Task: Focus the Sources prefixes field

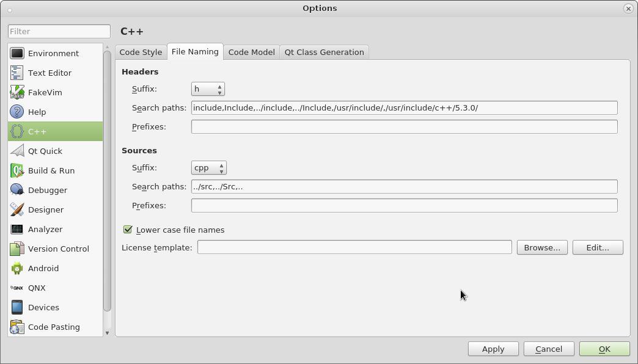Action: [x=405, y=205]
